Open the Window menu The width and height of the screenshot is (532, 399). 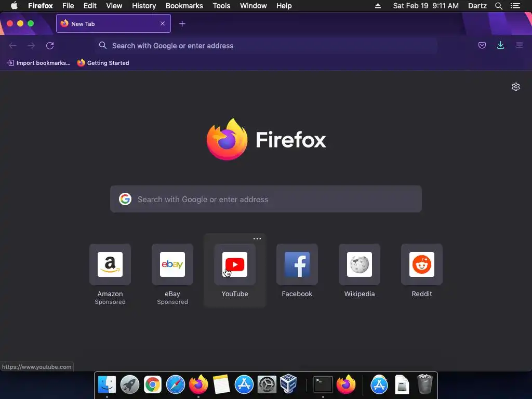point(254,6)
